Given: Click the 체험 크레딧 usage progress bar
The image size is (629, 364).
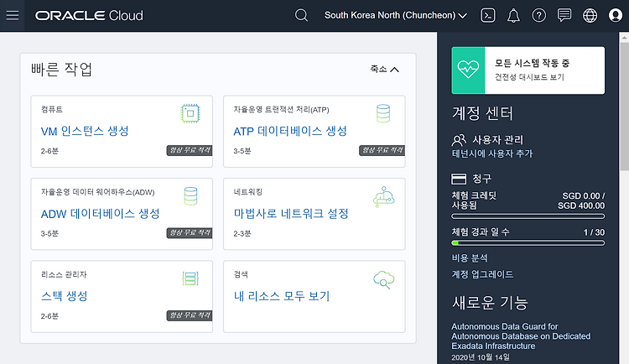Looking at the screenshot, I should pyautogui.click(x=528, y=216).
